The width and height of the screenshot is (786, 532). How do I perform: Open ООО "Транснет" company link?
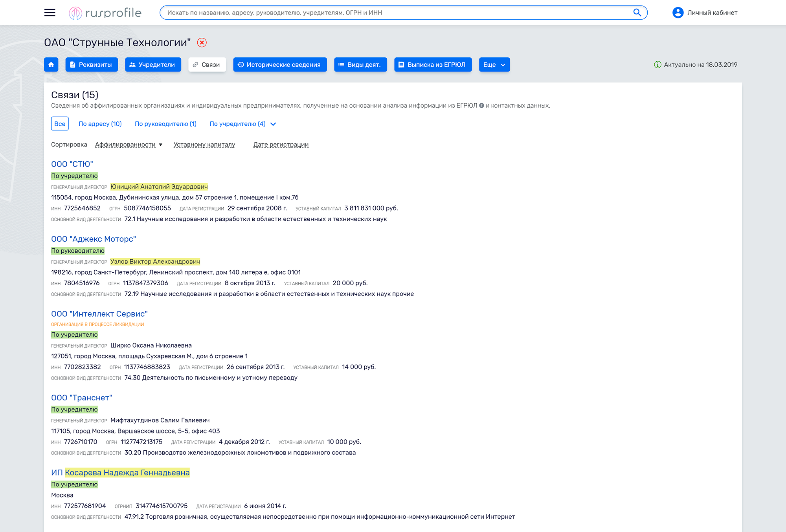(x=82, y=398)
